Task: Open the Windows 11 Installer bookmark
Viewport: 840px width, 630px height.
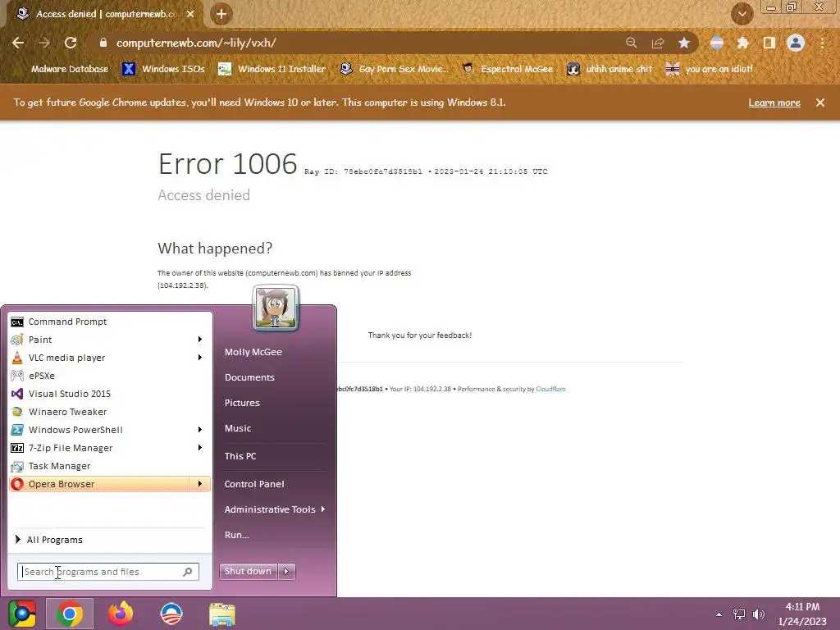Action: click(272, 69)
